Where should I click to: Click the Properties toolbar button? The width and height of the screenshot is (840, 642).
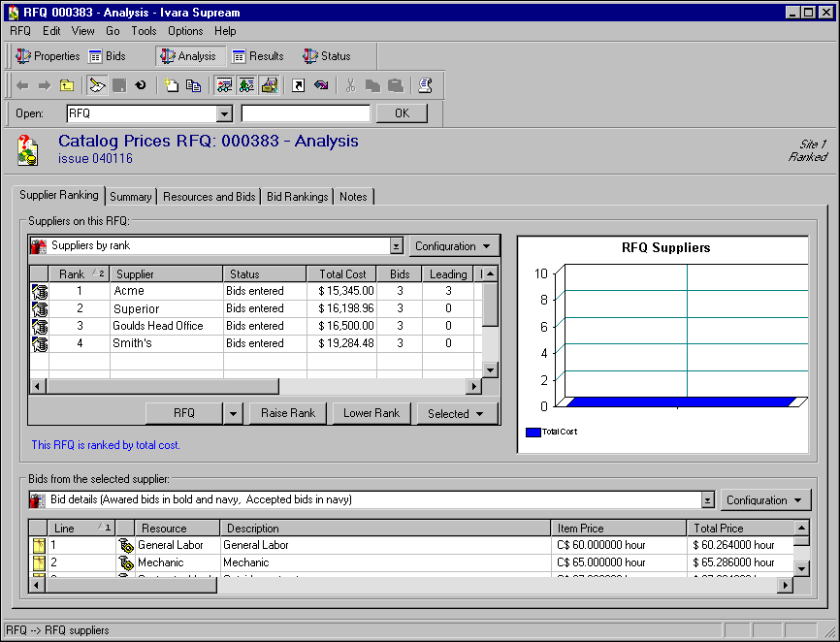click(48, 56)
